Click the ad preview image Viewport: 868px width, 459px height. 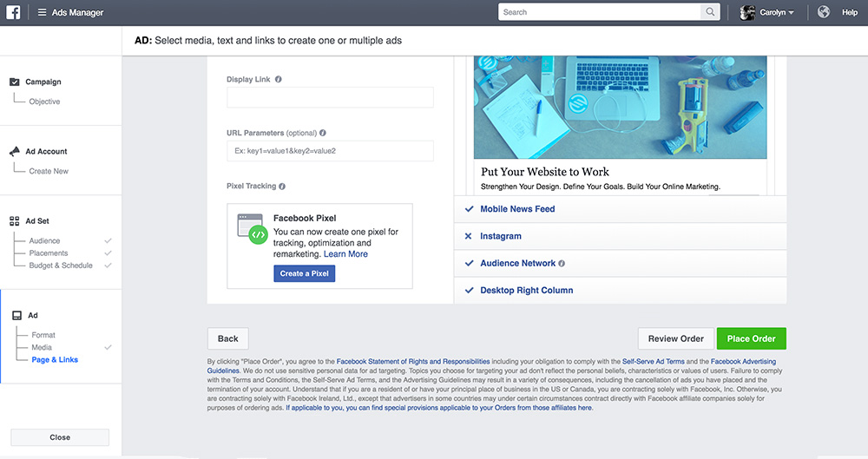pos(620,107)
